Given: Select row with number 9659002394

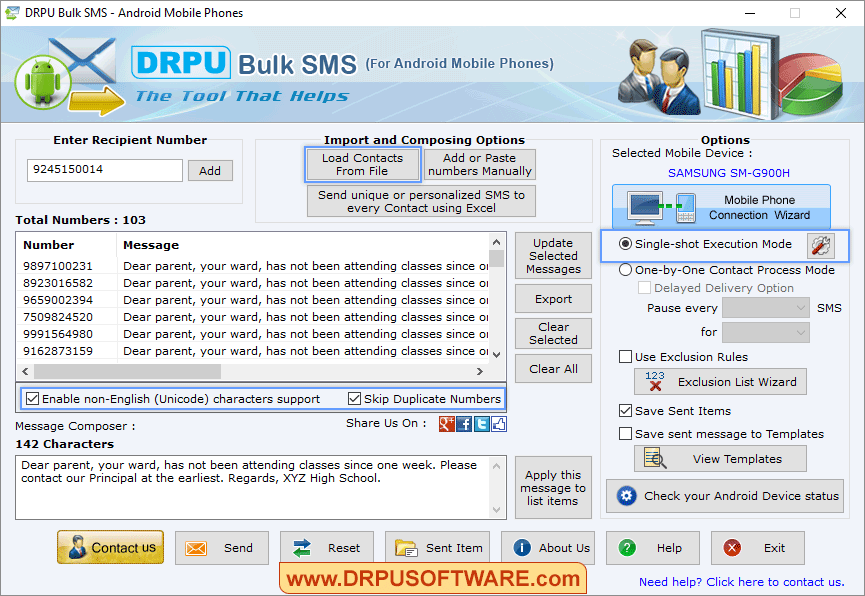Looking at the screenshot, I should [x=254, y=300].
